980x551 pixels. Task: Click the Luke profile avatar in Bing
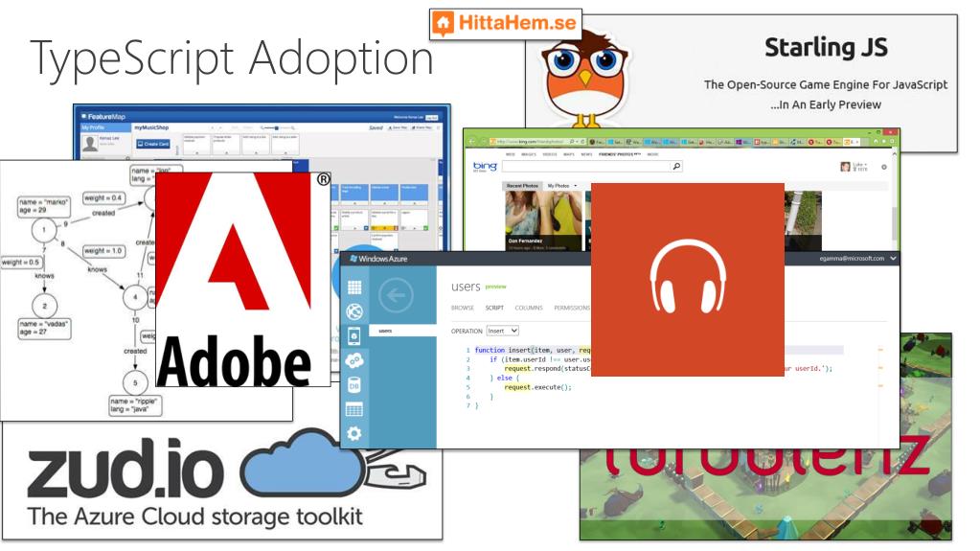tap(845, 167)
